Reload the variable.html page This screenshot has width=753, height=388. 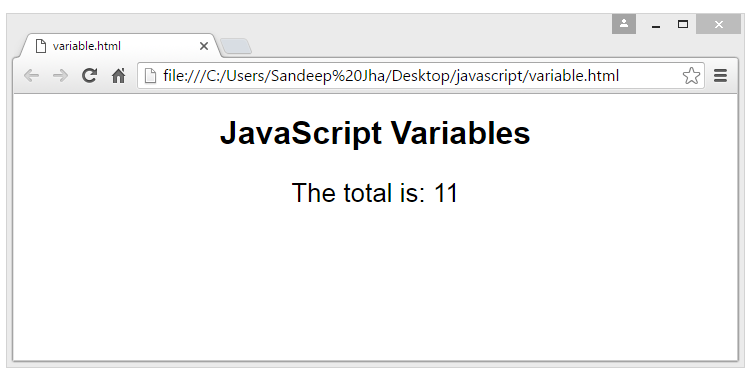[x=89, y=75]
